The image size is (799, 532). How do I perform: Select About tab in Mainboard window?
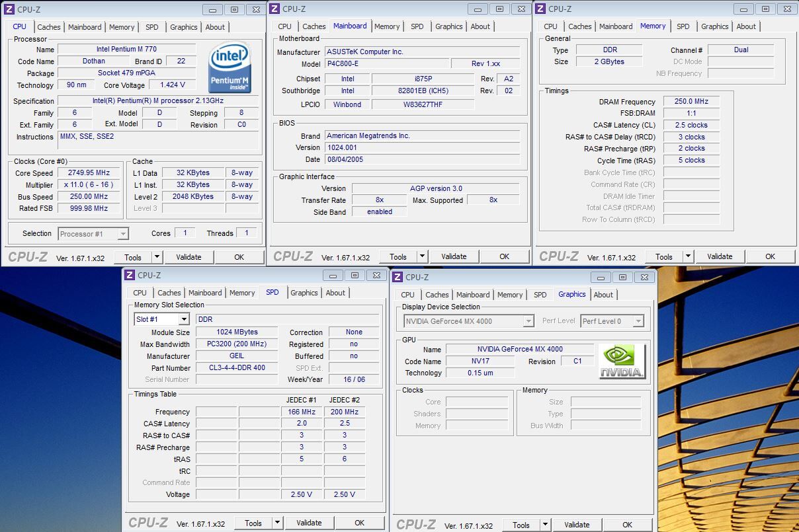click(x=481, y=26)
